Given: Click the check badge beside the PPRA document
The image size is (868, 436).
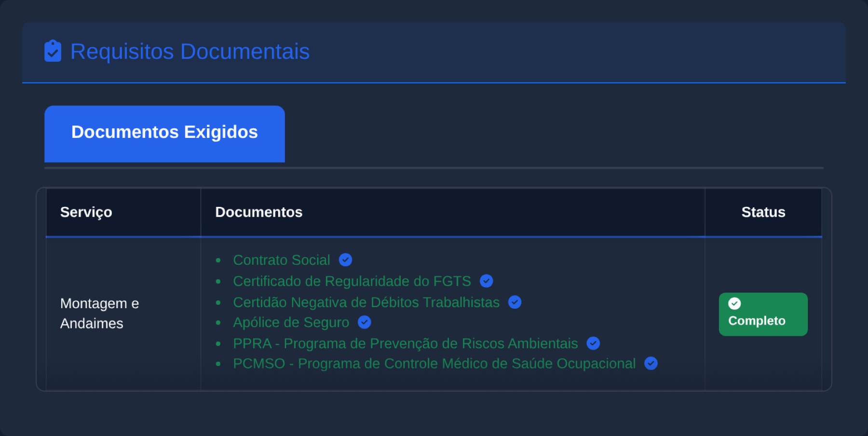Looking at the screenshot, I should [x=593, y=343].
